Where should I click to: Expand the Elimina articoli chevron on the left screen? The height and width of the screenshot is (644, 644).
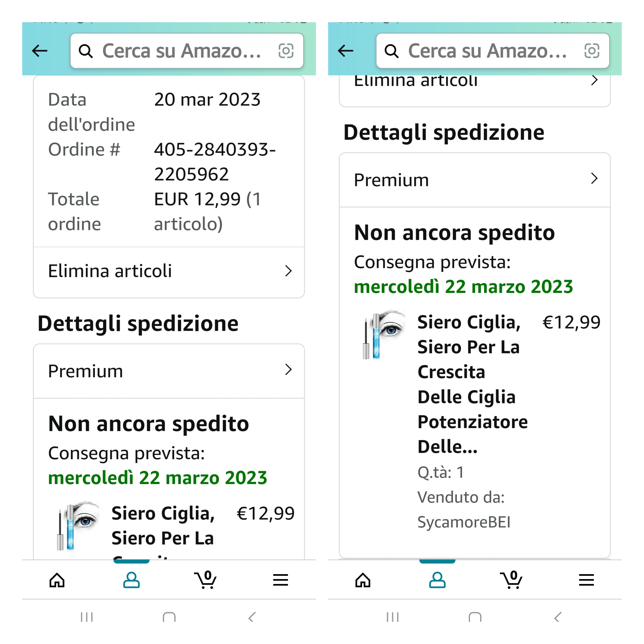tap(288, 271)
